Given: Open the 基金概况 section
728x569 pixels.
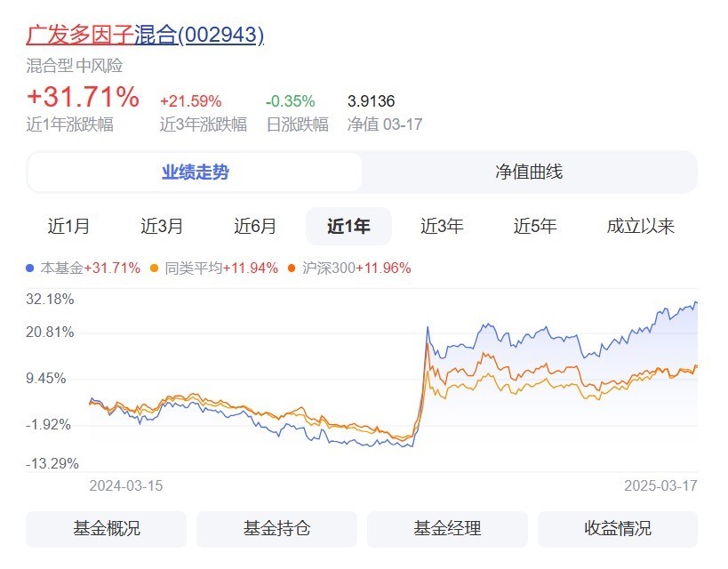Looking at the screenshot, I should (106, 528).
